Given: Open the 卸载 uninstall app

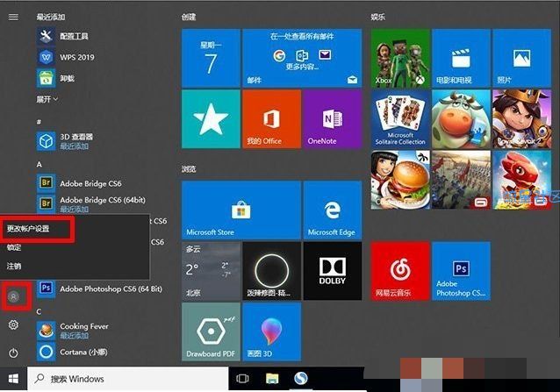Looking at the screenshot, I should coord(67,78).
